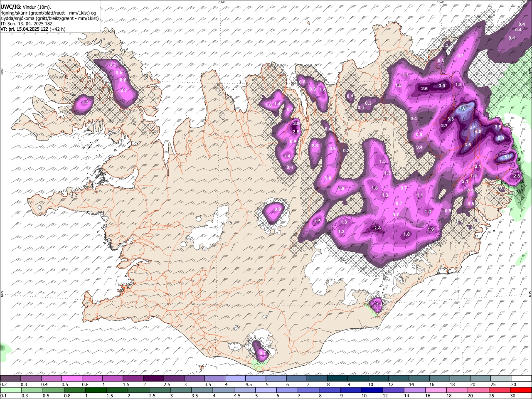
Task: Pick the dark teal 8 mm snow legend swatch
Action: [337, 379]
